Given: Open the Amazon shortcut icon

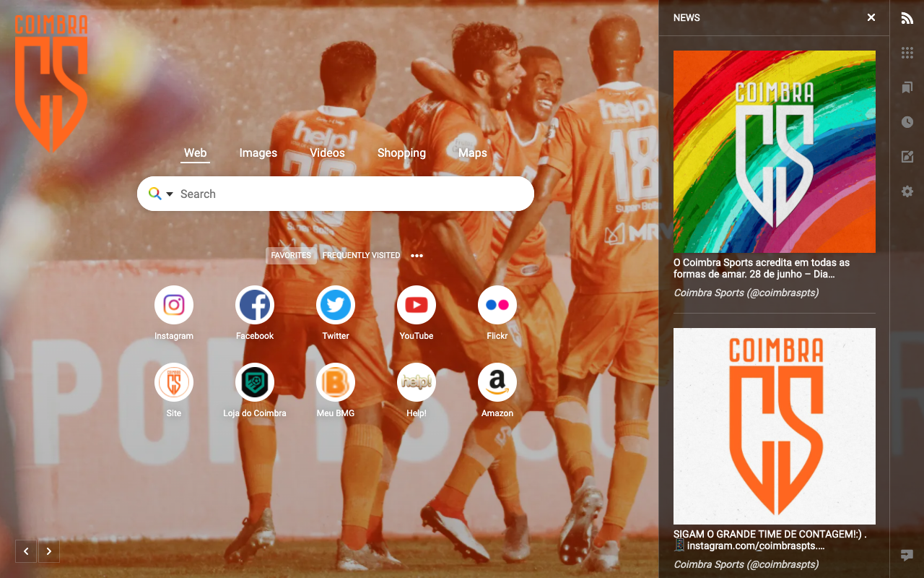Looking at the screenshot, I should (497, 382).
